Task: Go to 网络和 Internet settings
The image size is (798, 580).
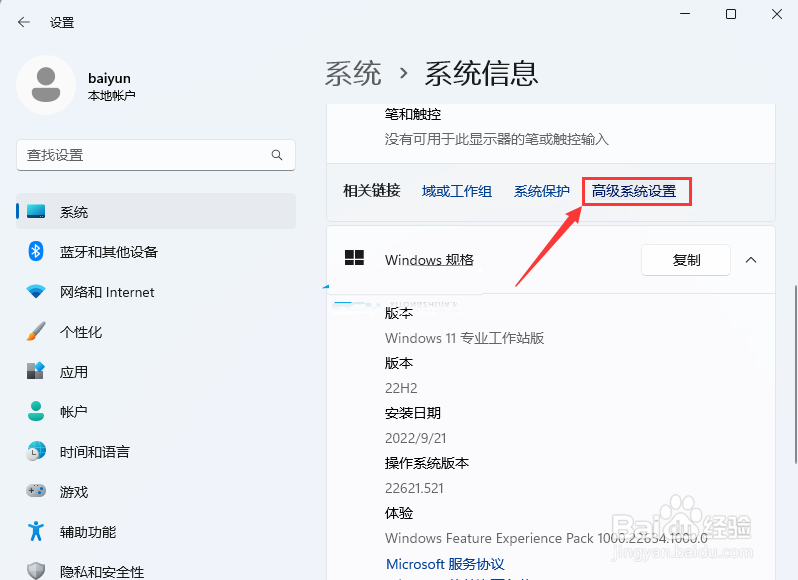Action: [x=156, y=292]
